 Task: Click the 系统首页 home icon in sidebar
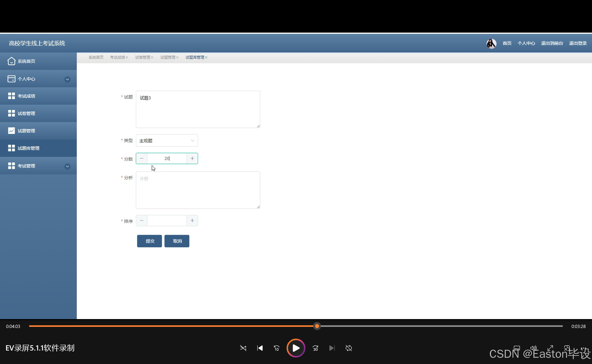click(11, 61)
